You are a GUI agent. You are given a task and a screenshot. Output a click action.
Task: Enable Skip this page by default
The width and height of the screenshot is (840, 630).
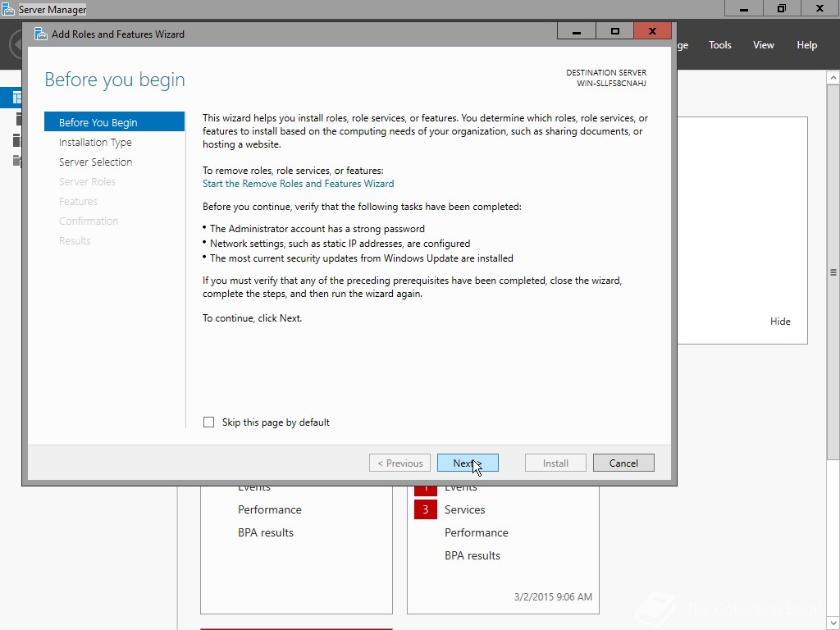point(209,422)
